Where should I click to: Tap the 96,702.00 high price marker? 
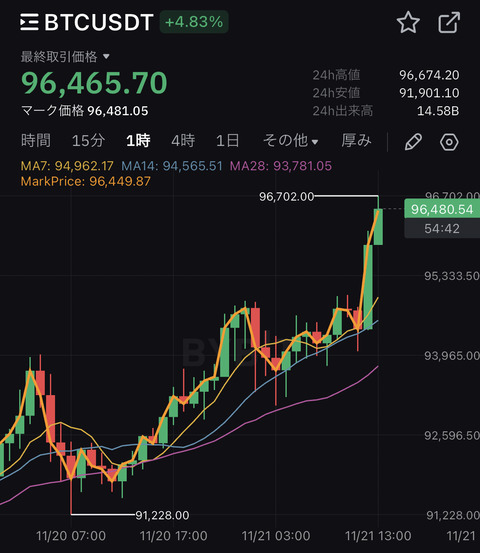286,196
